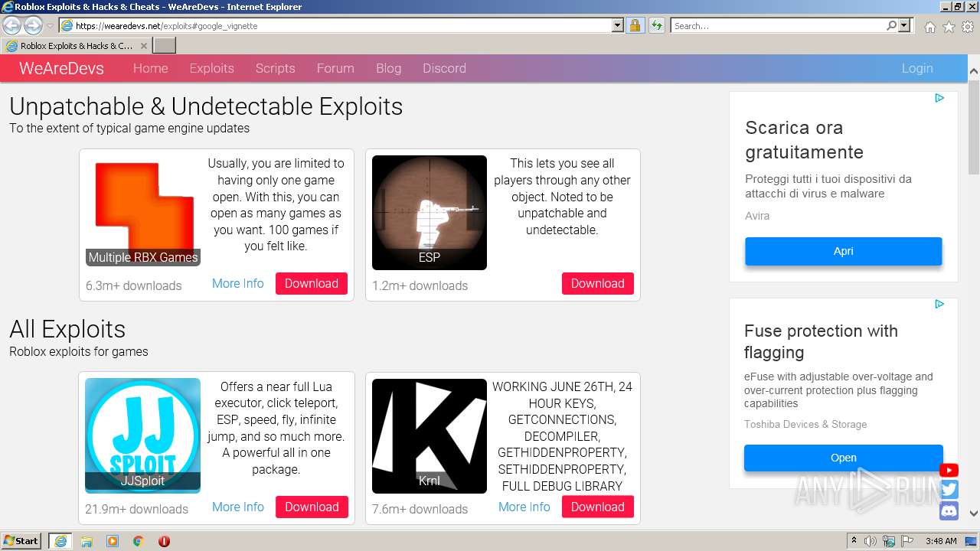This screenshot has height=551, width=980.
Task: Go back with the IE back arrow
Action: [x=11, y=26]
